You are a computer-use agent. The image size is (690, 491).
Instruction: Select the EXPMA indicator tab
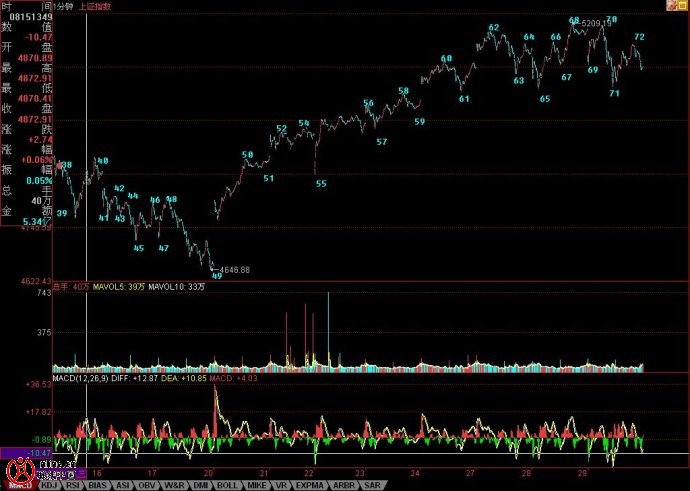[306, 485]
